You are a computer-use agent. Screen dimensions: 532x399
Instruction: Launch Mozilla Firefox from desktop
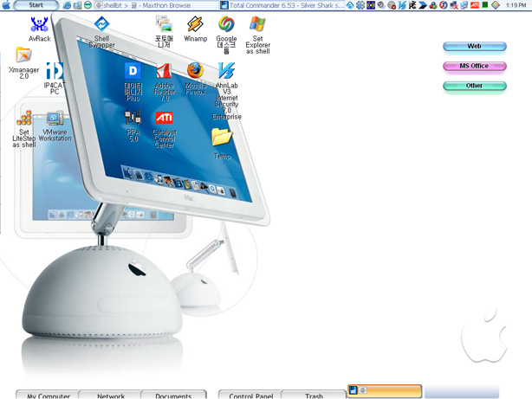[196, 78]
